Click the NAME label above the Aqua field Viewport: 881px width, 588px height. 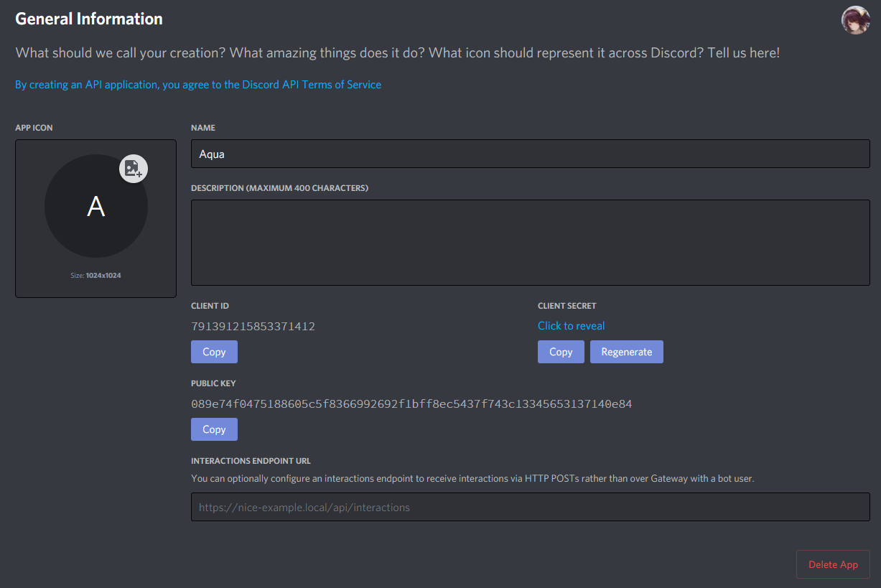click(x=203, y=128)
